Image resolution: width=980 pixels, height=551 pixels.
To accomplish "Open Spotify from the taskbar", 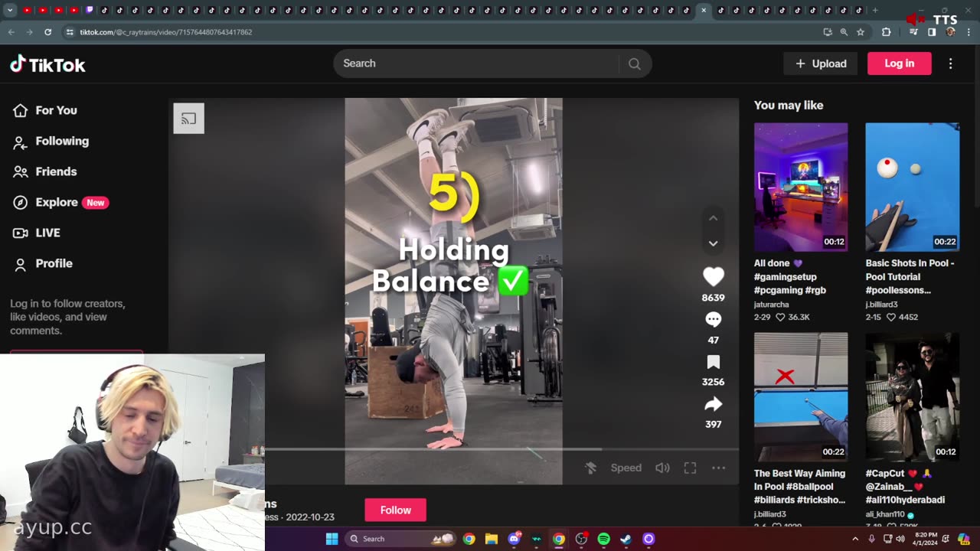I will point(603,539).
